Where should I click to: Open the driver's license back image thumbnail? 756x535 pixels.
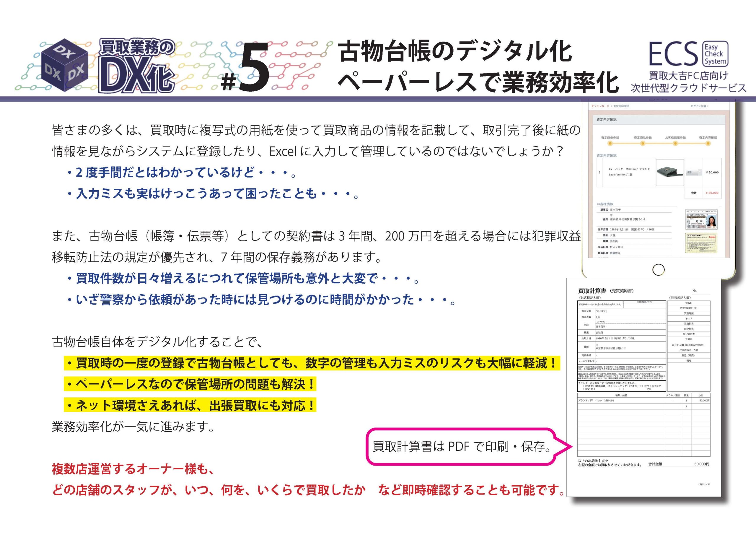701,243
